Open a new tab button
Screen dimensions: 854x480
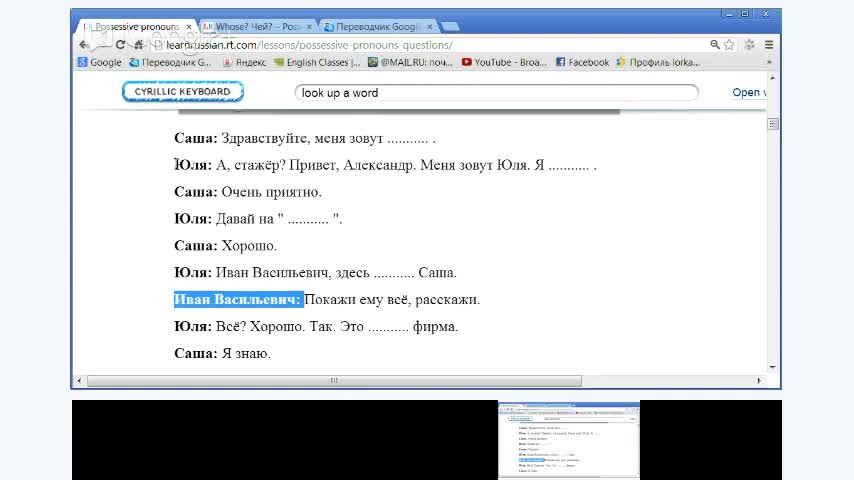(450, 26)
